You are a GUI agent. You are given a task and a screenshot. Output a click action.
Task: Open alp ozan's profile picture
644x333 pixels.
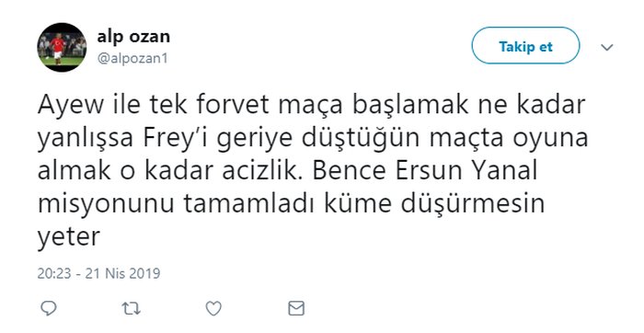[x=62, y=47]
